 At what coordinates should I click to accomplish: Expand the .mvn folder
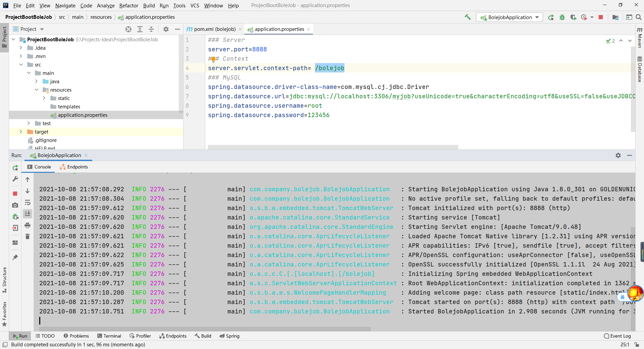[21, 56]
